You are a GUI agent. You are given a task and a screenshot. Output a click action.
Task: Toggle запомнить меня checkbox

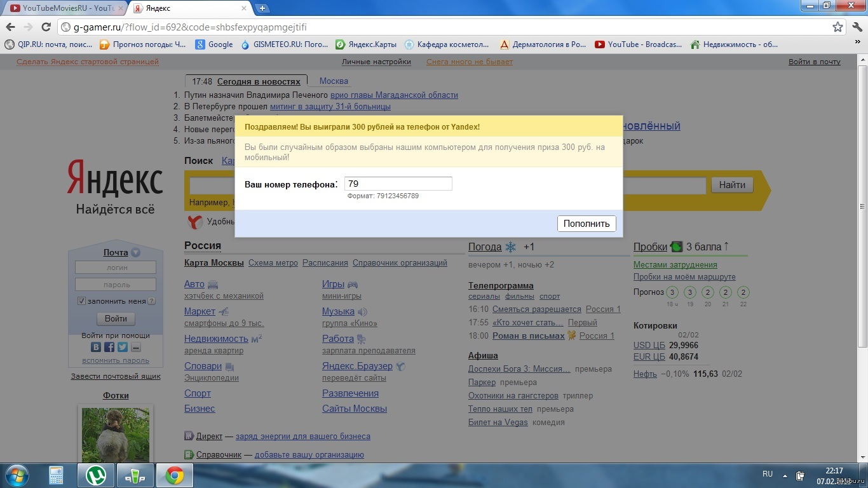(x=81, y=301)
